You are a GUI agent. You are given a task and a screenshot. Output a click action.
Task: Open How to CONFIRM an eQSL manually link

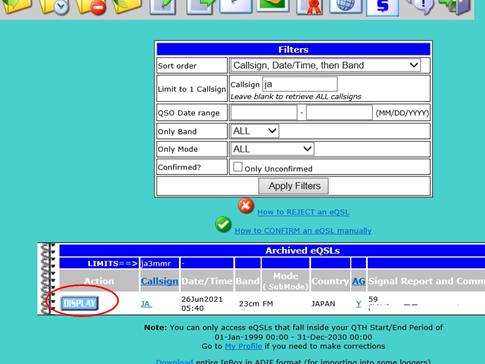click(x=303, y=231)
